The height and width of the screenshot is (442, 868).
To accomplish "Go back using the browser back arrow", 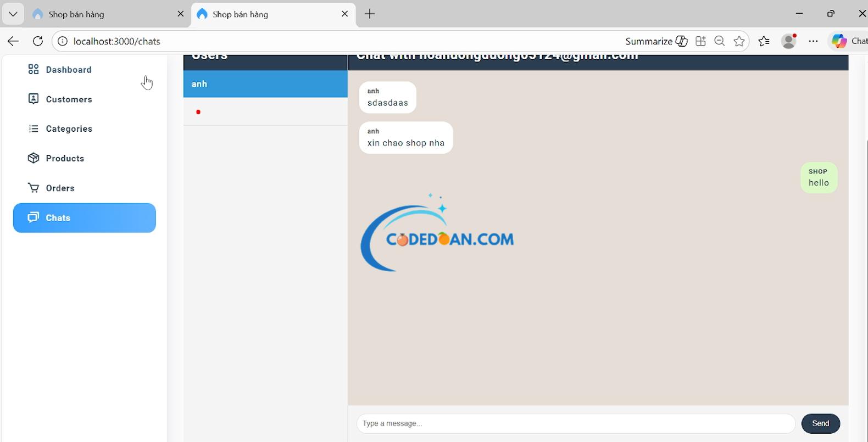I will (x=13, y=41).
